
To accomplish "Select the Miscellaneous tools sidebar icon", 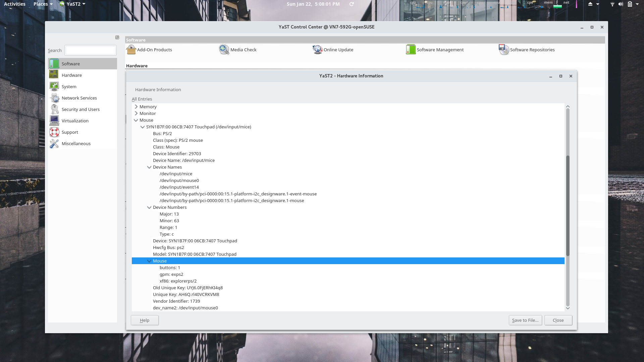I will coord(54,143).
